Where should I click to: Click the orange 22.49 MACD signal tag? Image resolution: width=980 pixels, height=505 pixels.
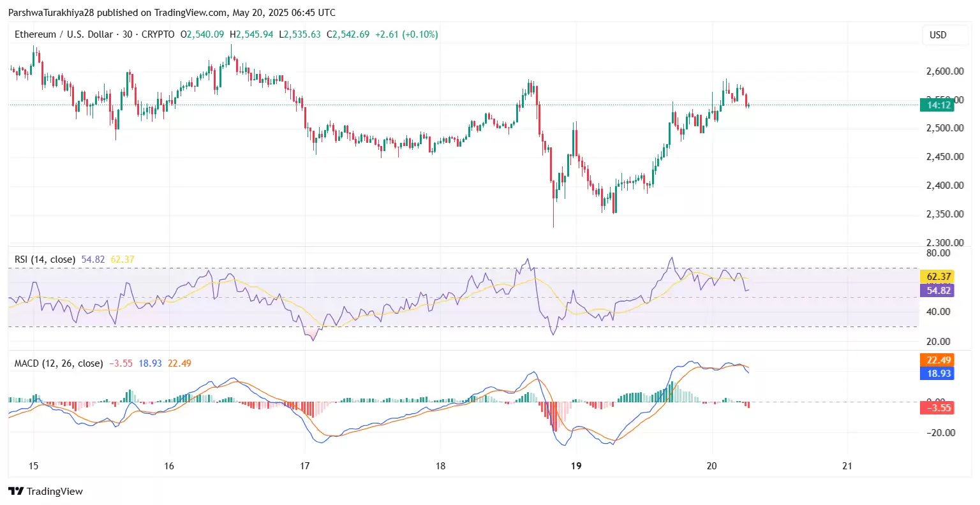(x=937, y=360)
